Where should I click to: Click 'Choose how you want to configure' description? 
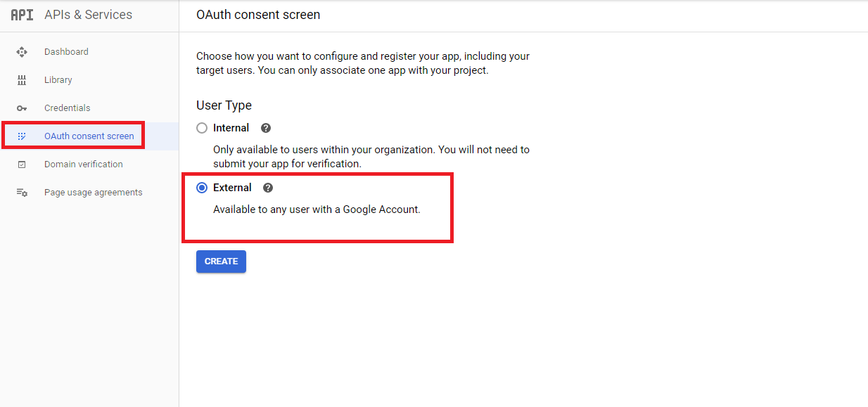click(x=363, y=63)
